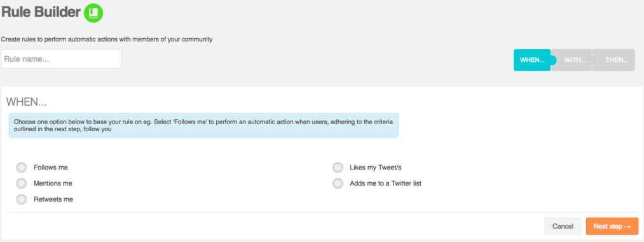Pick the 'Retweets me' radio circle

tap(22, 199)
